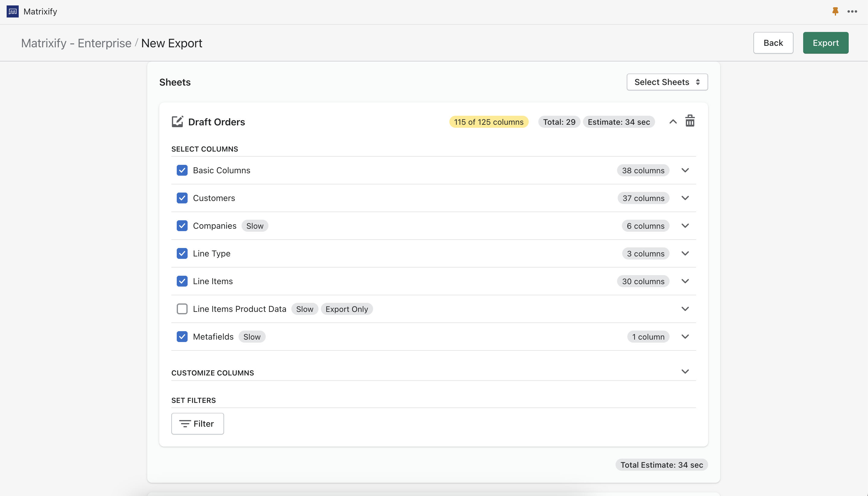Click the Draft Orders edit icon

(x=177, y=122)
